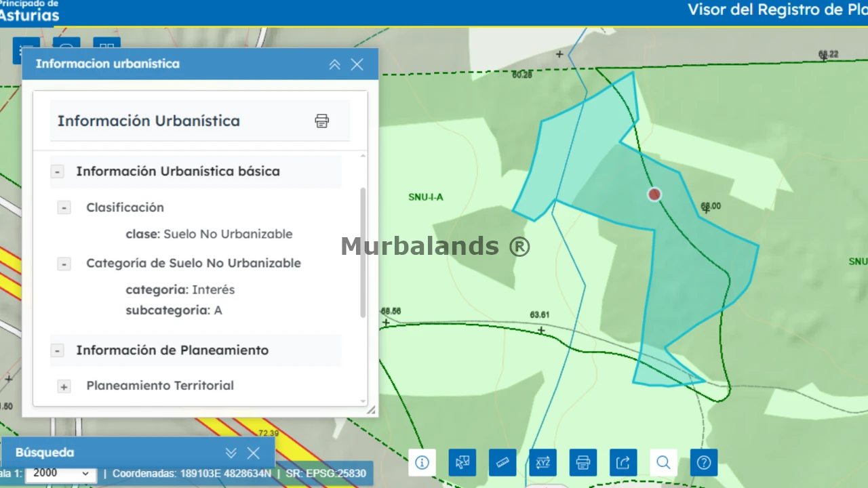868x488 pixels.
Task: Collapse the Clasificación node
Action: (64, 208)
